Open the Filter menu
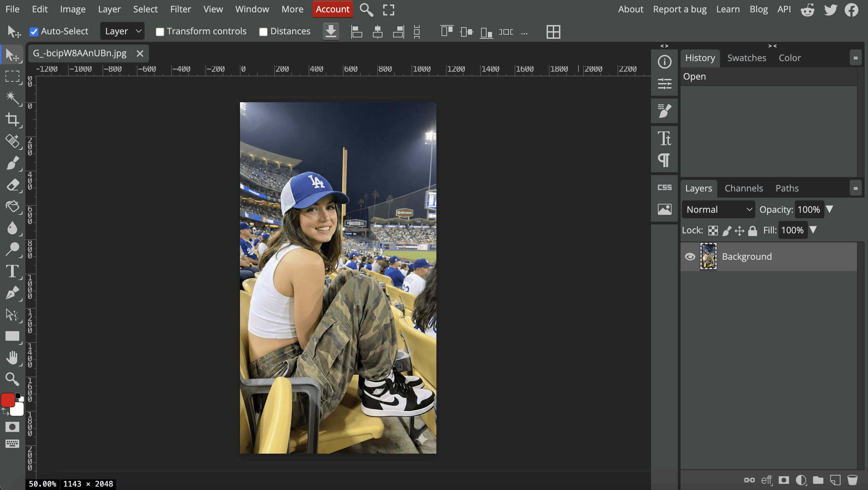 click(x=180, y=9)
